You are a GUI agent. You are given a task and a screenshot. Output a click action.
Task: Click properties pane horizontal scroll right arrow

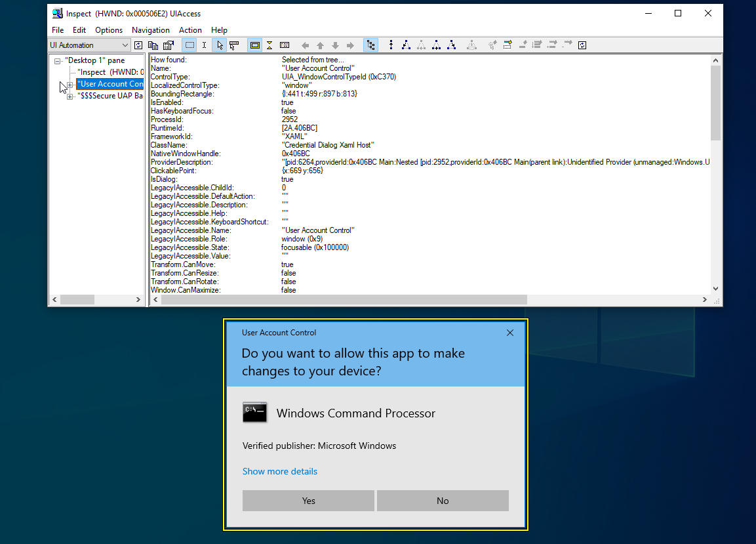(x=704, y=300)
